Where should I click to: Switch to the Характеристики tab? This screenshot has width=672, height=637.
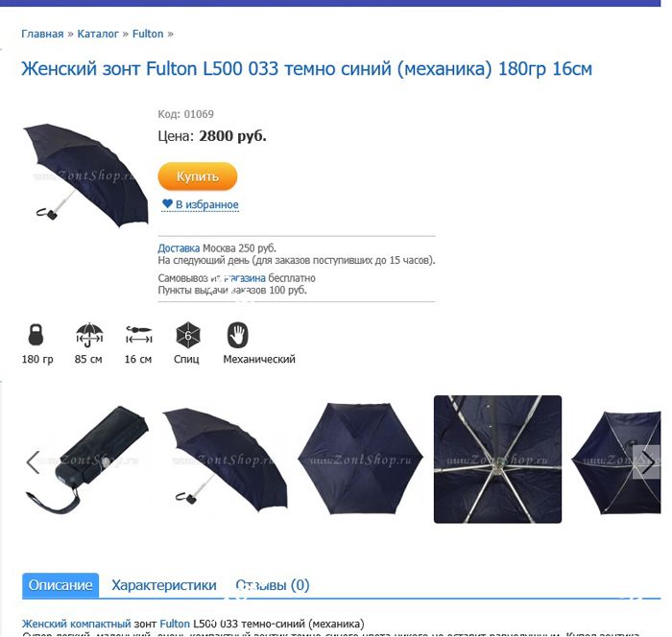[164, 585]
